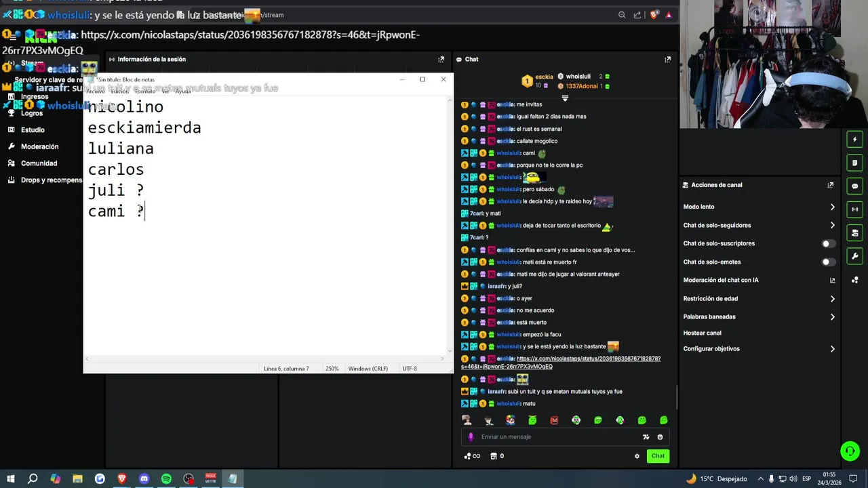Click the Windows Start button
This screenshot has width=868, height=488.
coord(11,479)
